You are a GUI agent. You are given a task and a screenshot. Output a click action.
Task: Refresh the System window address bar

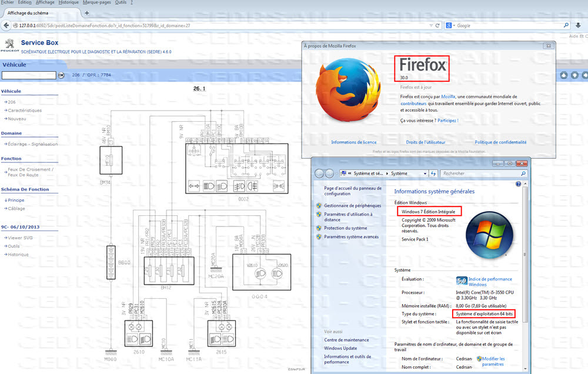pyautogui.click(x=433, y=173)
